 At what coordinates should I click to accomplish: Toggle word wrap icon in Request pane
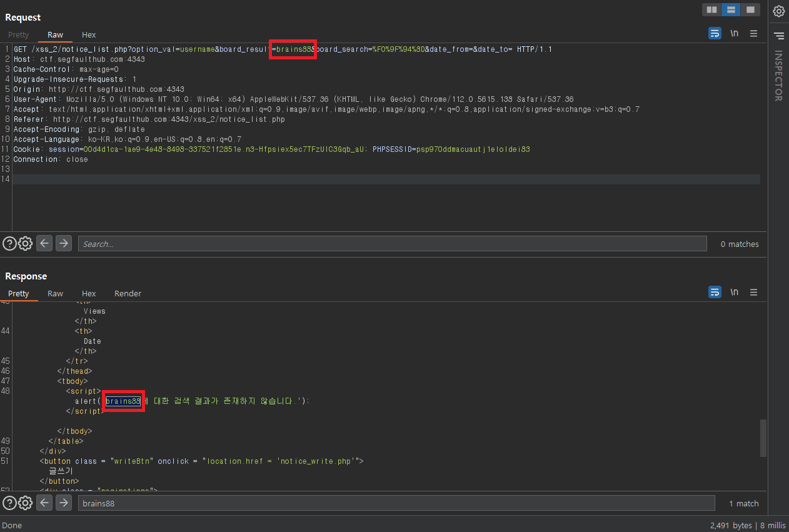(715, 34)
